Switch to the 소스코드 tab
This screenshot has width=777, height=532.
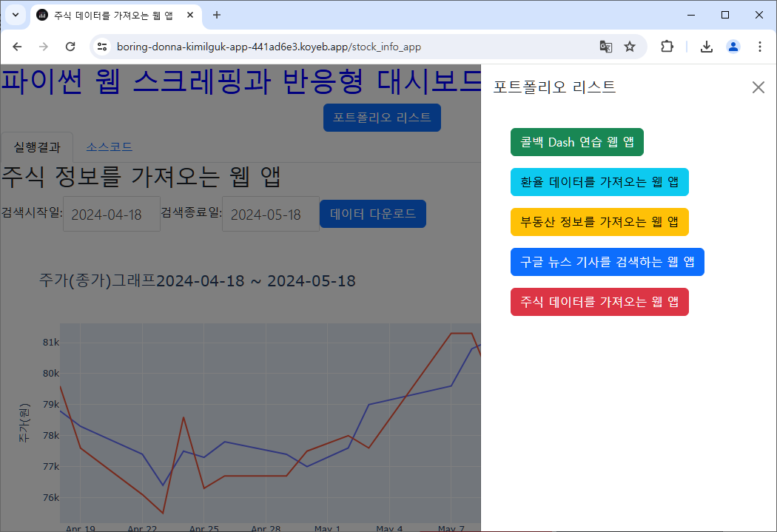coord(109,147)
